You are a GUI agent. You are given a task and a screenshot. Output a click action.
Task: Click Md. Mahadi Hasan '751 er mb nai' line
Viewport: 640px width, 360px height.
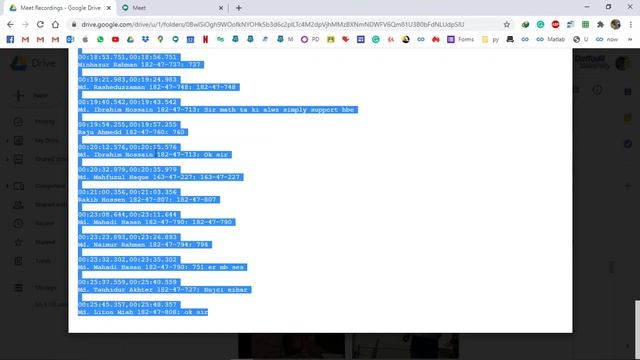point(162,267)
